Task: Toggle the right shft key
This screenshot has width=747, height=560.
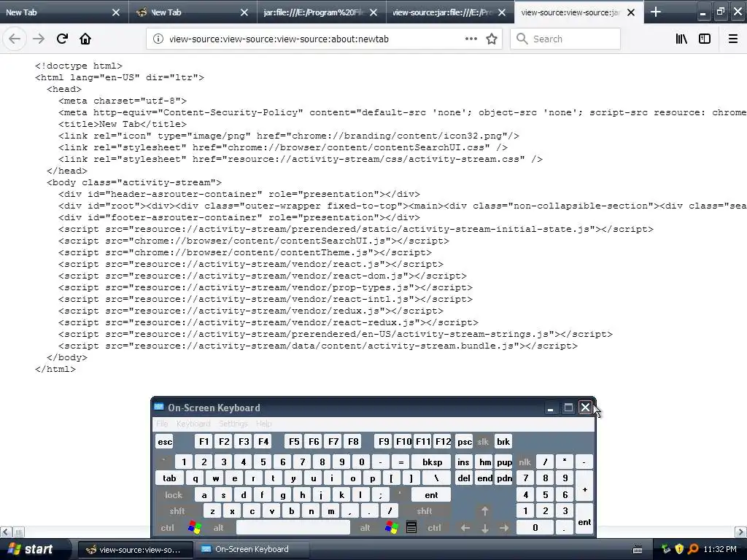Action: tap(425, 511)
